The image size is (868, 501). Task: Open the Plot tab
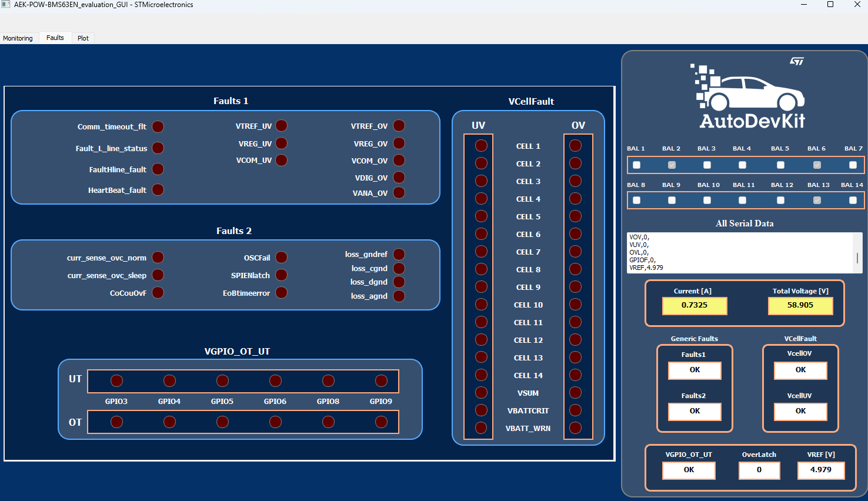click(x=83, y=38)
